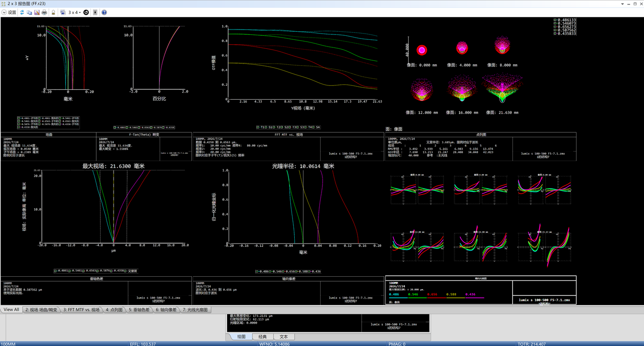644x346 pixels.
Task: Click the red 0.656 ray fan legend value
Action: pyautogui.click(x=432, y=294)
